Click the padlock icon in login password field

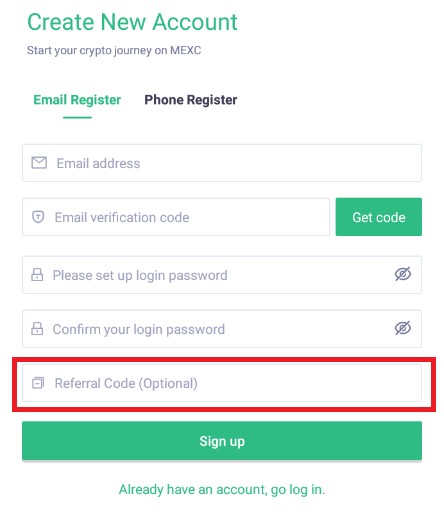point(37,275)
